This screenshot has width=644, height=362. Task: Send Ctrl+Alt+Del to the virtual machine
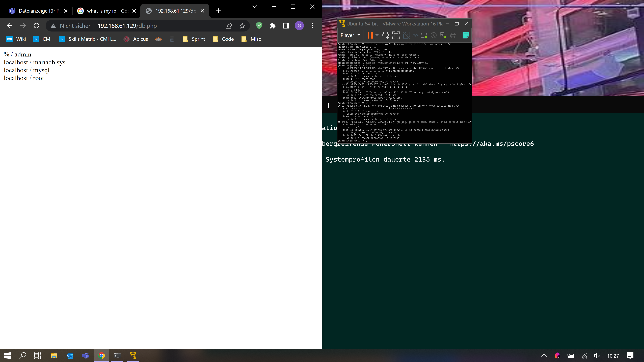pos(385,35)
